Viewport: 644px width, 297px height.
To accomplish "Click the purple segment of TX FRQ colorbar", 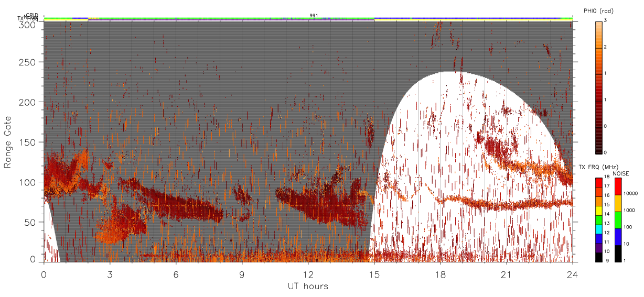I will pos(598,248).
